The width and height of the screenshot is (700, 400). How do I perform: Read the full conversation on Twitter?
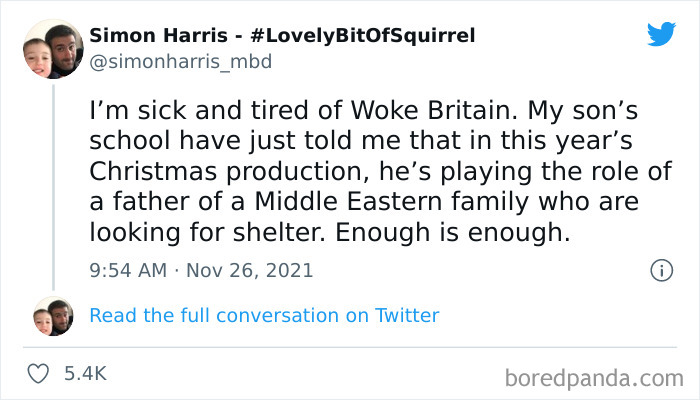point(264,315)
